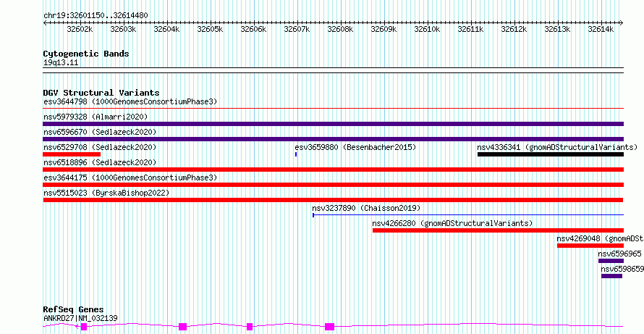
Task: Click the 32607k ruler position
Action: point(297,29)
